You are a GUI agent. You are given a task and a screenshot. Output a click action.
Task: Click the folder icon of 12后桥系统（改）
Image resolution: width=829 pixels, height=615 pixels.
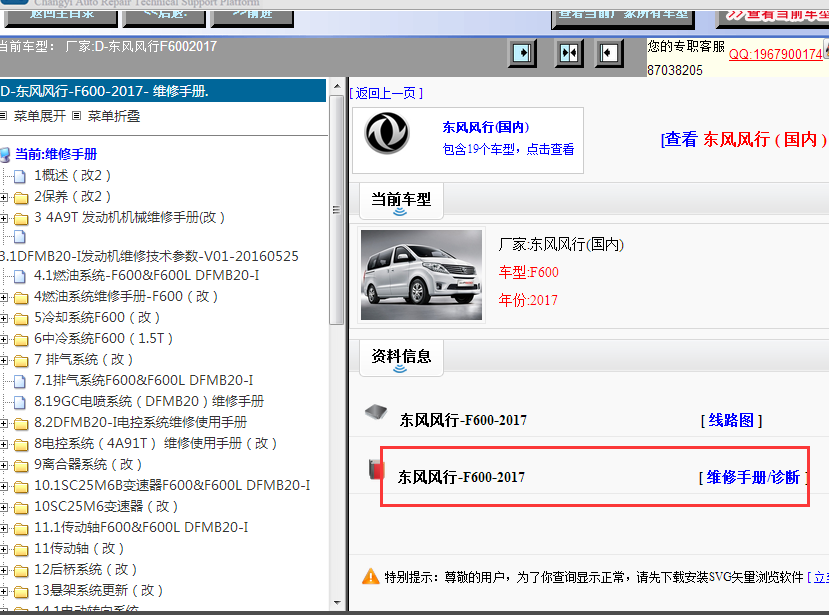[x=21, y=571]
